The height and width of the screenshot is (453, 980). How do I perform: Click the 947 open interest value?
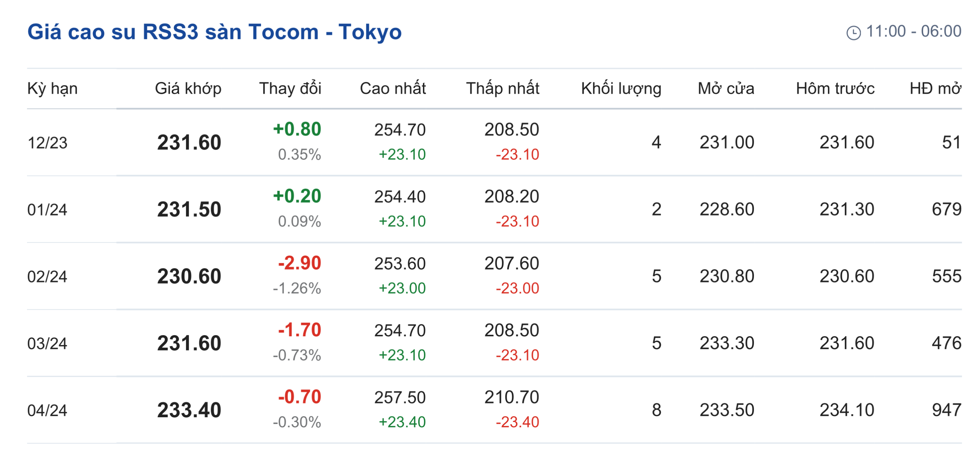click(946, 410)
